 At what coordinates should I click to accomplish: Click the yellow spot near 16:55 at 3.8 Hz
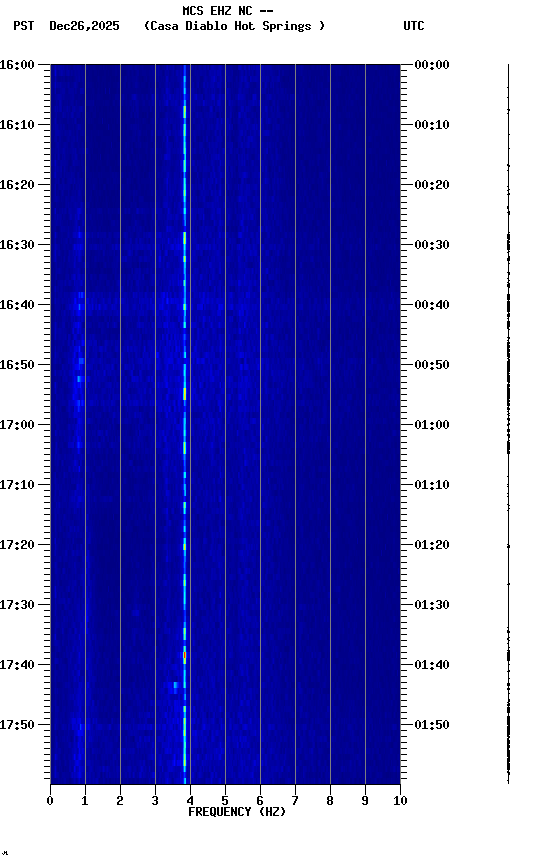185,393
